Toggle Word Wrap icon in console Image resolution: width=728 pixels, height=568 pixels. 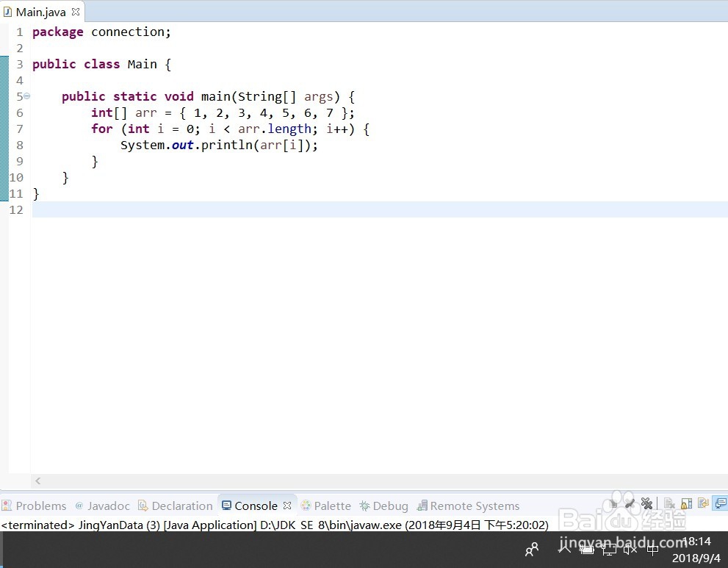704,503
